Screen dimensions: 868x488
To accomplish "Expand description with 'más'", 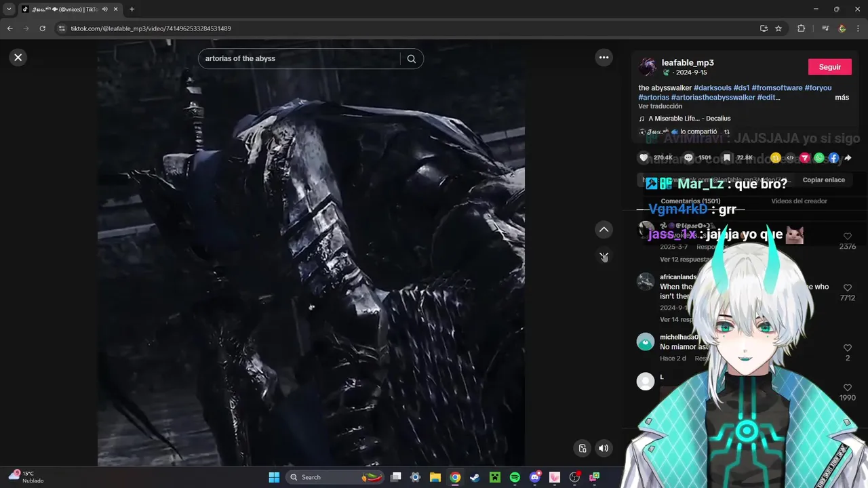I will (x=842, y=98).
